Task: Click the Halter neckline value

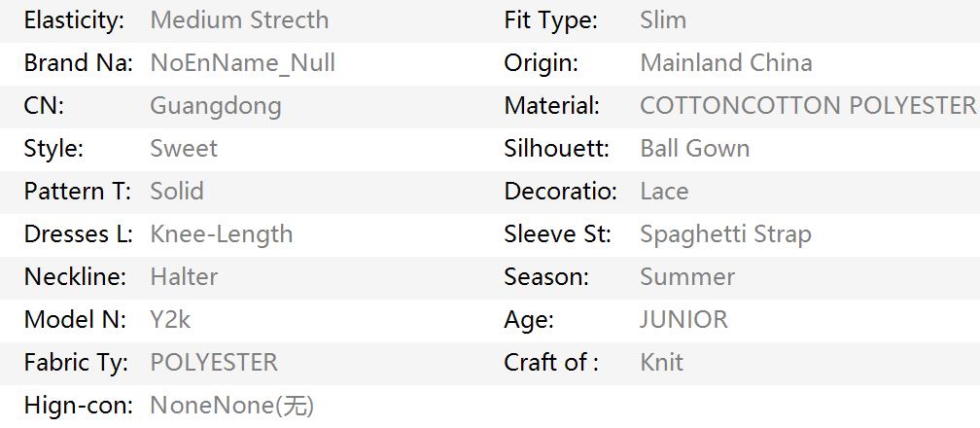Action: pos(184,276)
